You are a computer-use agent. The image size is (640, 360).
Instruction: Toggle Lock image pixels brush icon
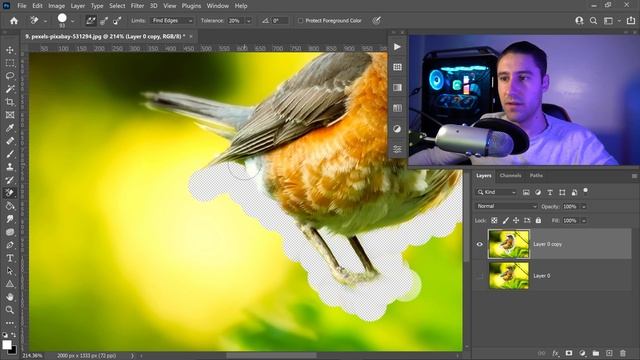[x=505, y=220]
